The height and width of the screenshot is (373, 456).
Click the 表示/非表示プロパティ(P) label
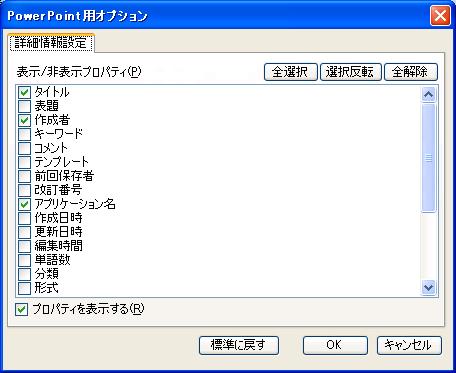[79, 72]
